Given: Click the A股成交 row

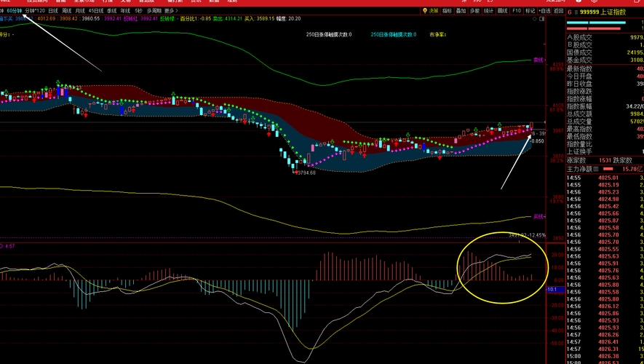Looking at the screenshot, I should point(605,38).
